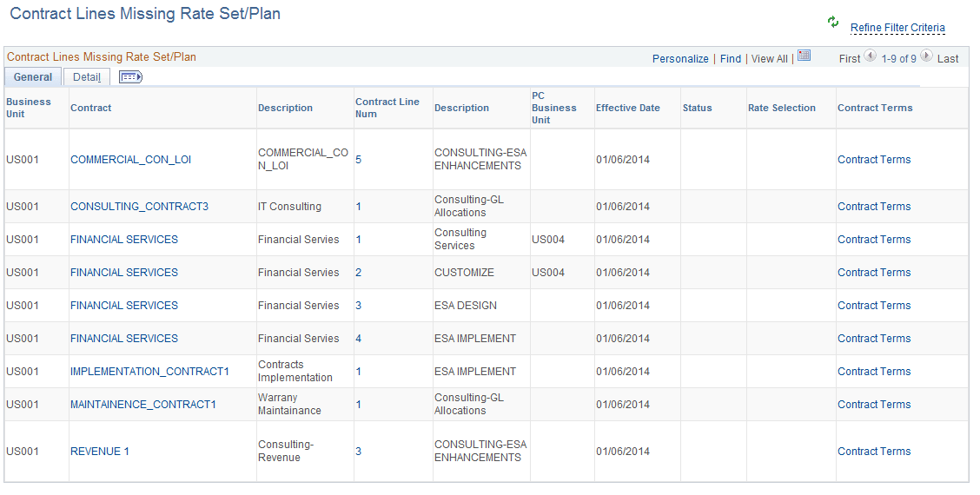Image resolution: width=980 pixels, height=495 pixels.
Task: Sort by Business Unit column header
Action: [x=29, y=108]
